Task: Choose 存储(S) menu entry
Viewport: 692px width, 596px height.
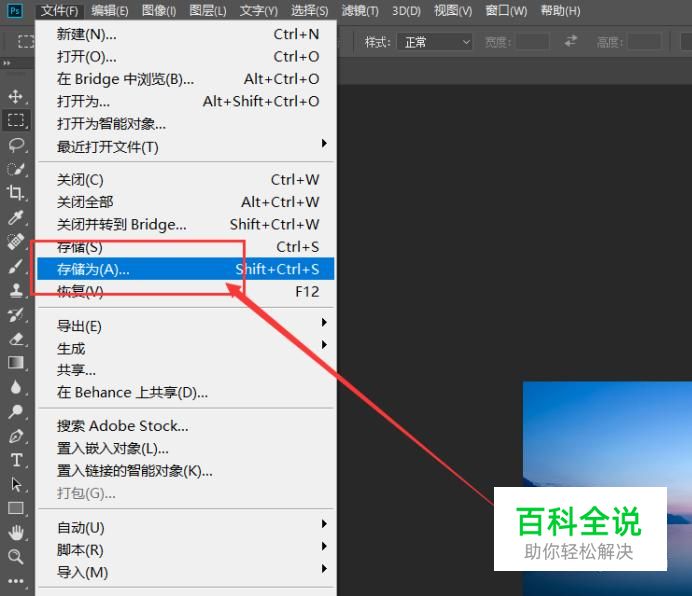Action: (185, 247)
